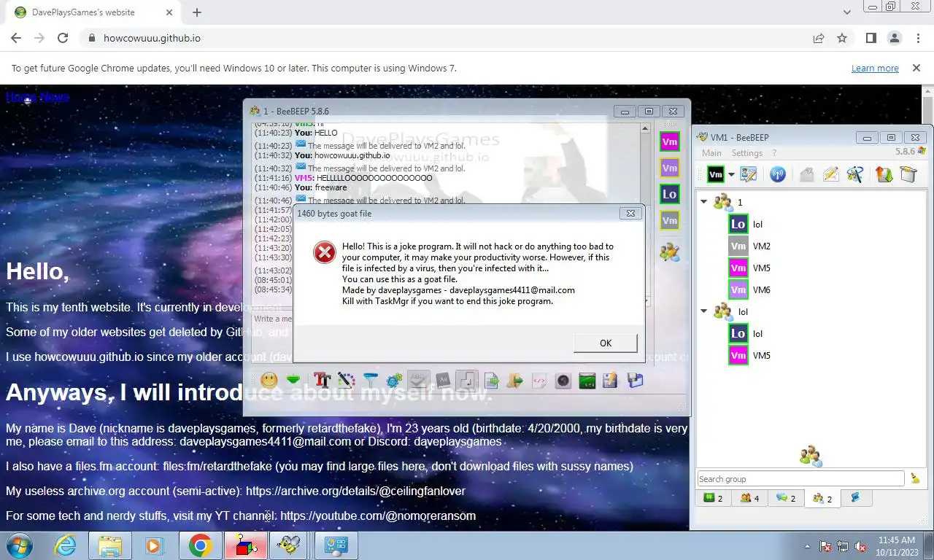
Task: Open the Settings menu in BeeBEEP
Action: (x=747, y=153)
